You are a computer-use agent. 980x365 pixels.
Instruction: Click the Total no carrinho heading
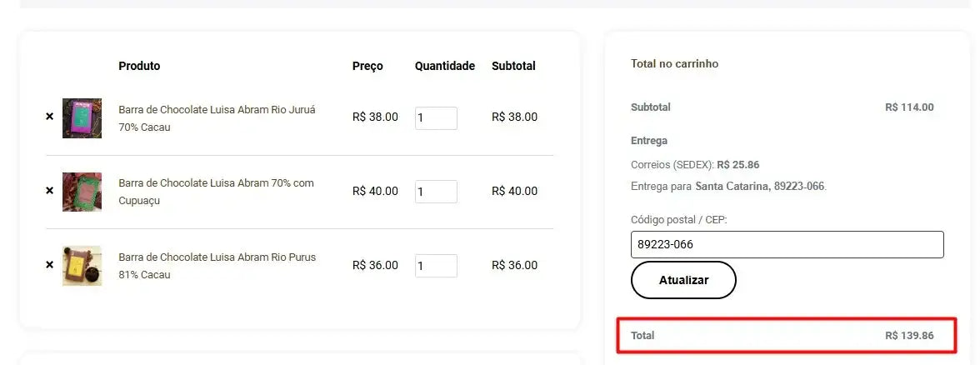coord(674,64)
